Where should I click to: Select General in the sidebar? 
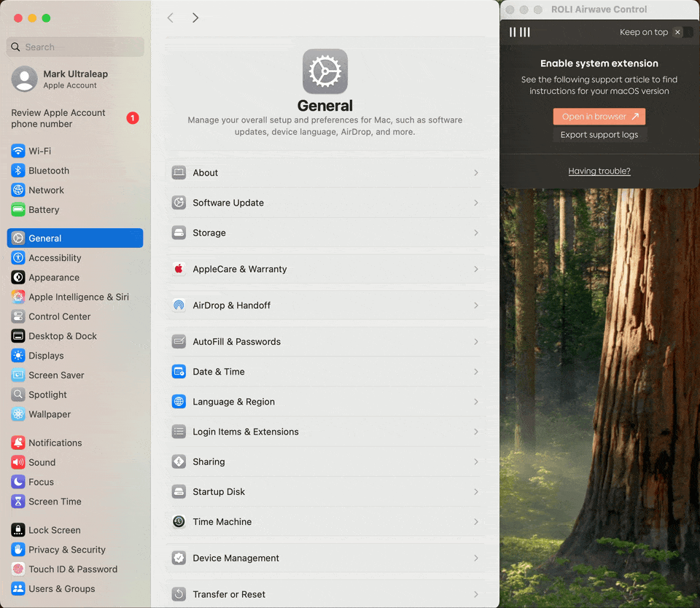(75, 238)
